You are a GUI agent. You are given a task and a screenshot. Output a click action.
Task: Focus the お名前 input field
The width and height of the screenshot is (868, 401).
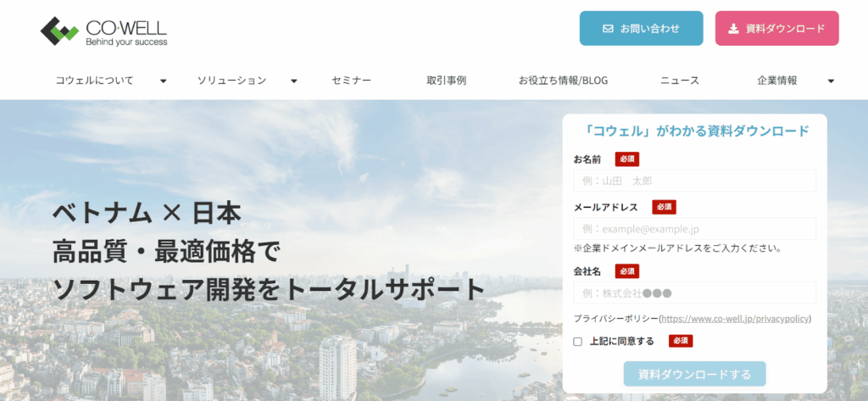694,181
